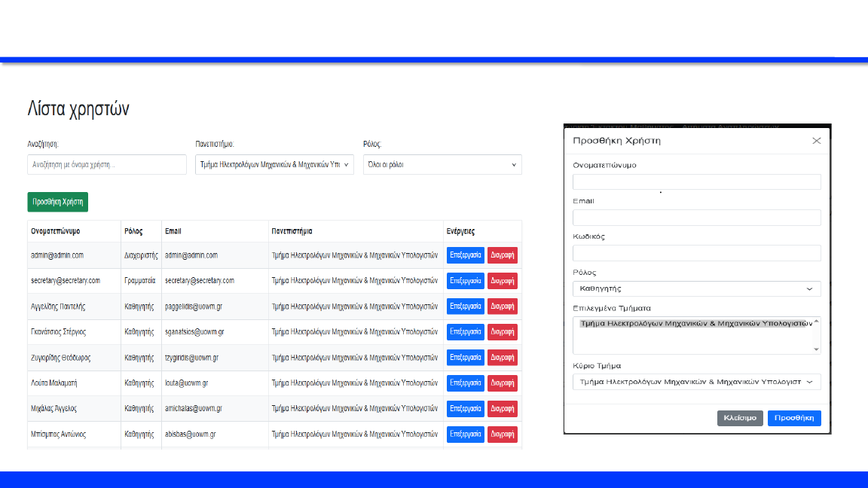
Task: Remove user Λούτα Μαλαματή
Action: 503,383
